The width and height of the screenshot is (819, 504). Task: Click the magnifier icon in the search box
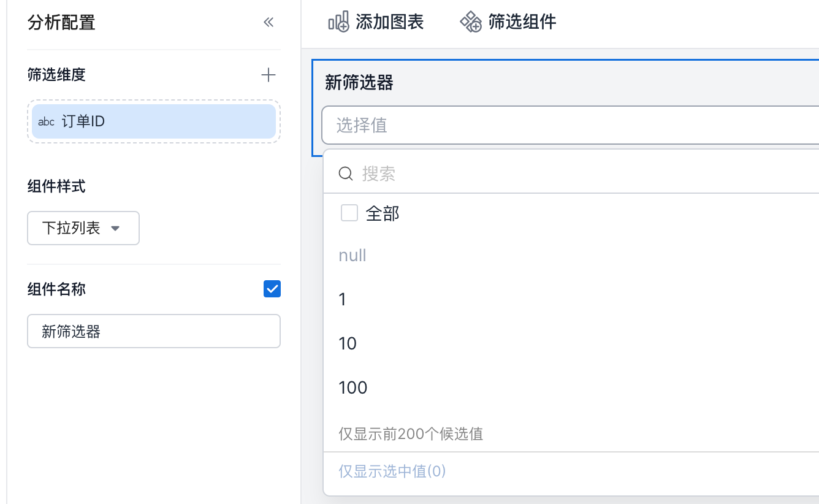pyautogui.click(x=346, y=174)
